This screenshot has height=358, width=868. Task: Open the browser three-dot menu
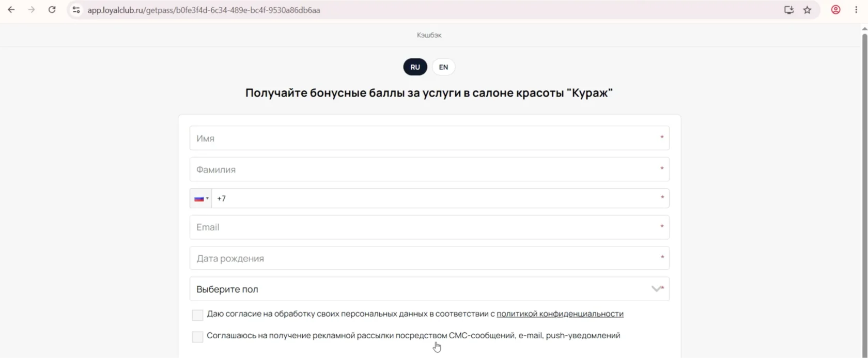(856, 10)
